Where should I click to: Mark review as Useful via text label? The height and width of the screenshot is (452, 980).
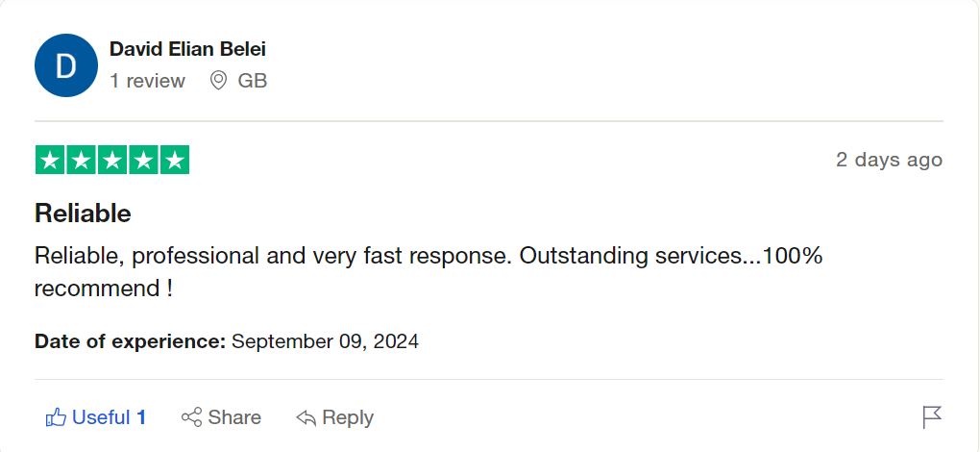(x=101, y=417)
